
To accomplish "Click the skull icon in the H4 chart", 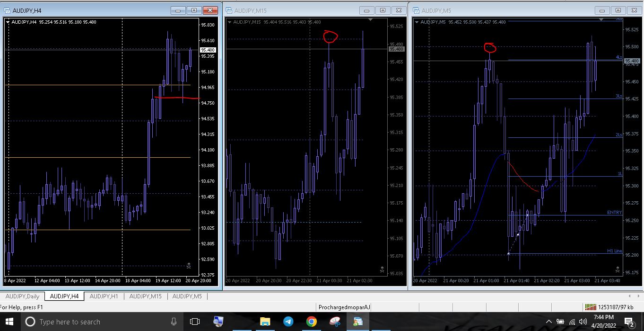I will coord(189,266).
